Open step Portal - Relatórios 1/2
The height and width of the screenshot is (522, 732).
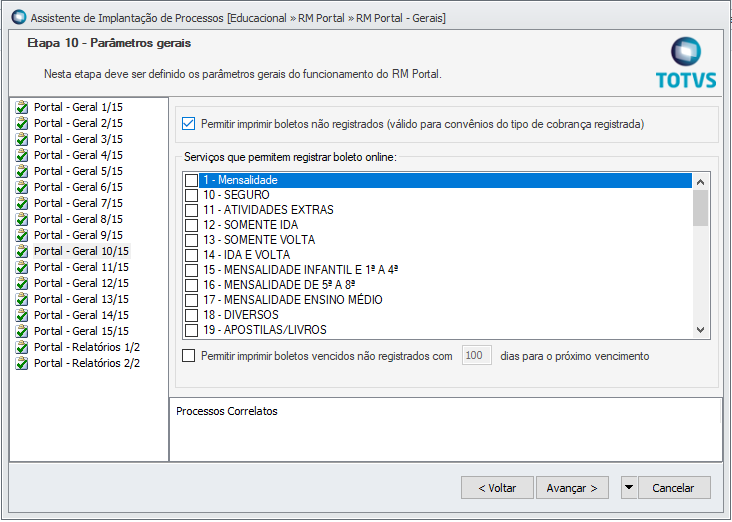(87, 347)
